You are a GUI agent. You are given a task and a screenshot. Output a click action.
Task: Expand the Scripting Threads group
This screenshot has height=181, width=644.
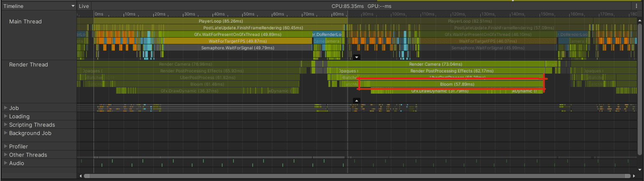[5, 125]
